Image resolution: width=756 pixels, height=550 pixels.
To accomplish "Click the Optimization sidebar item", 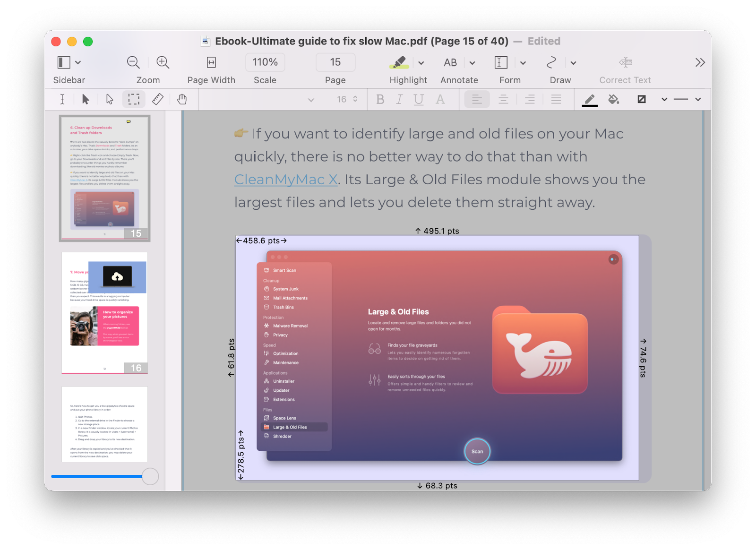I will pos(285,353).
